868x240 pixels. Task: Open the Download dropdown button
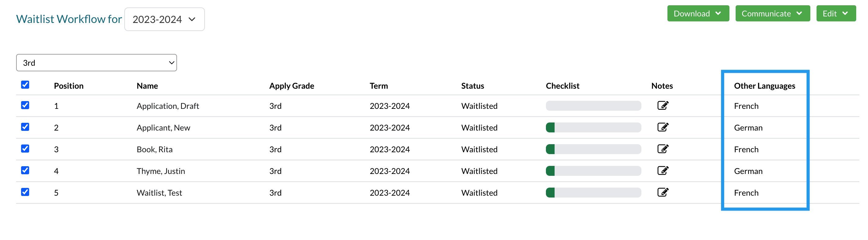tap(698, 13)
